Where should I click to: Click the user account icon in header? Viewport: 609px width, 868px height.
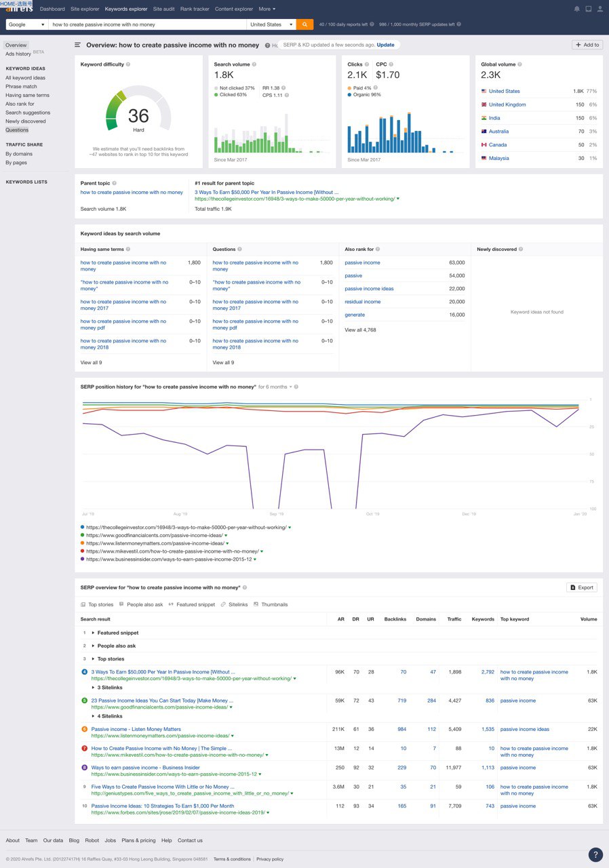point(600,9)
